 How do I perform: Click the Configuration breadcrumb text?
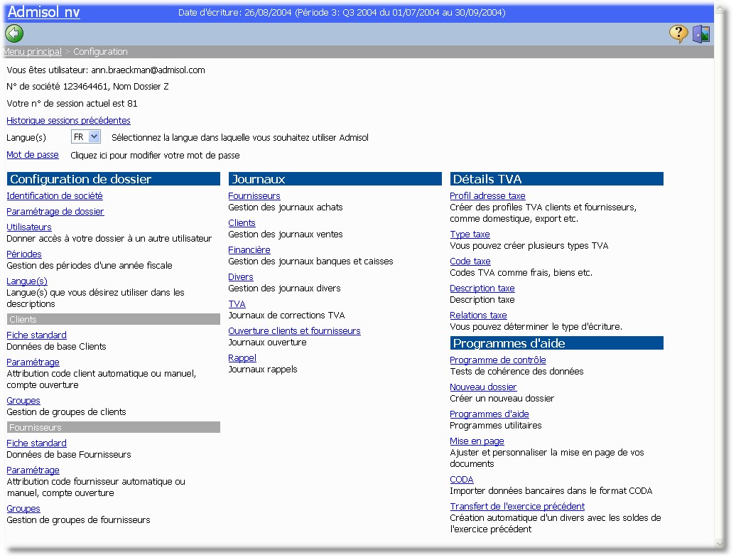100,52
